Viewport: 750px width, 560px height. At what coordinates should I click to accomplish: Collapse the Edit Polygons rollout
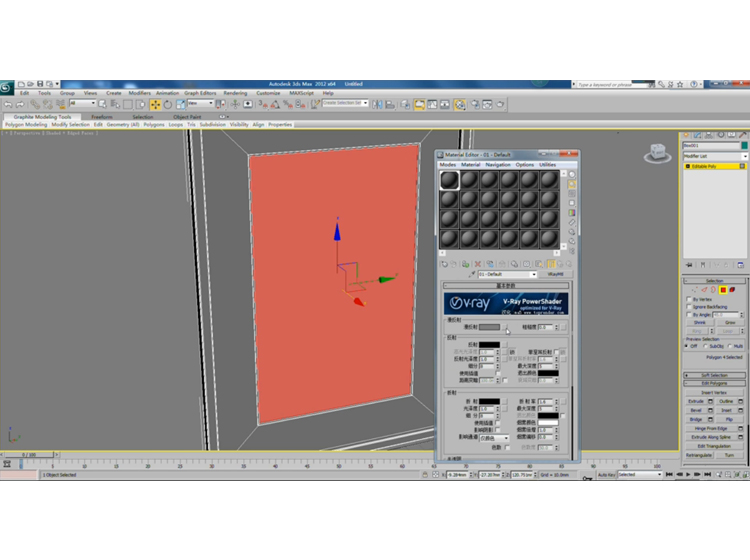pos(714,383)
